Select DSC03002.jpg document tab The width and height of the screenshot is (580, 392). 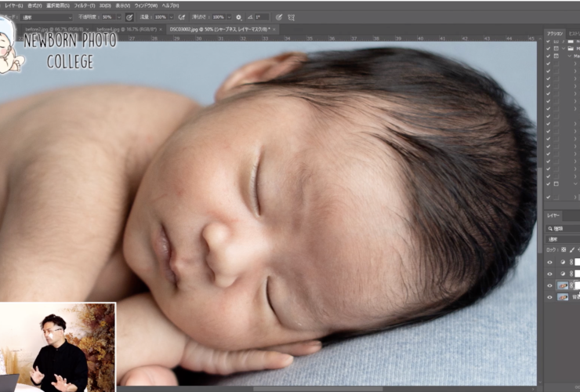pyautogui.click(x=219, y=29)
